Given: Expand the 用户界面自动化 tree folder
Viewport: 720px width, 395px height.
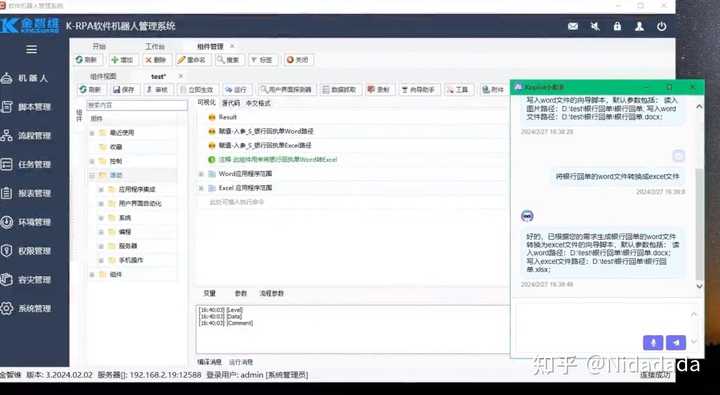Looking at the screenshot, I should point(101,203).
